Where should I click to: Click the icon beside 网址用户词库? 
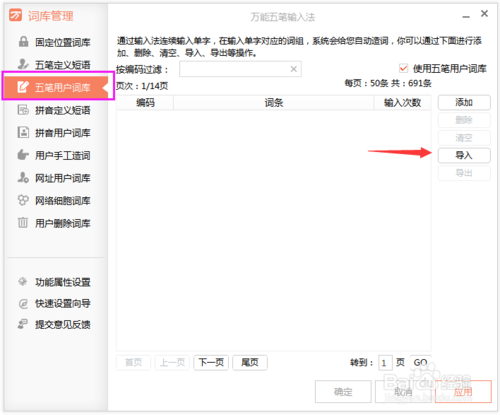tap(23, 177)
